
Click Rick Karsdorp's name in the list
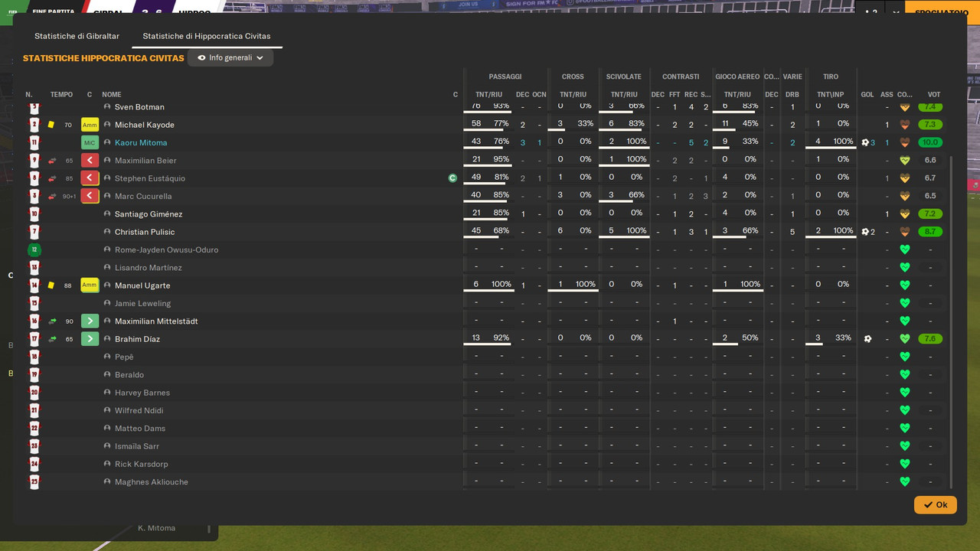click(x=141, y=464)
